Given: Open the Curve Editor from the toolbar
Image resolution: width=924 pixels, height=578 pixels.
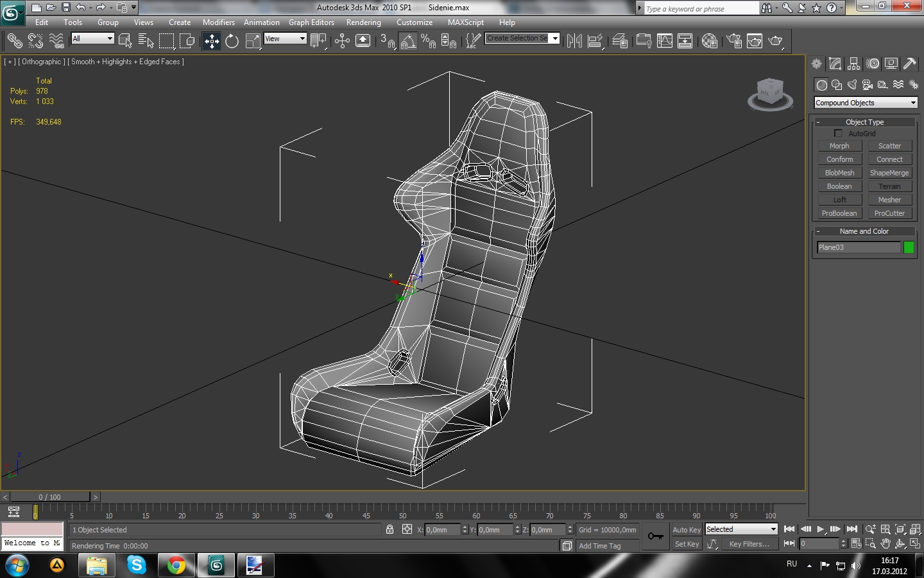Looking at the screenshot, I should (665, 41).
